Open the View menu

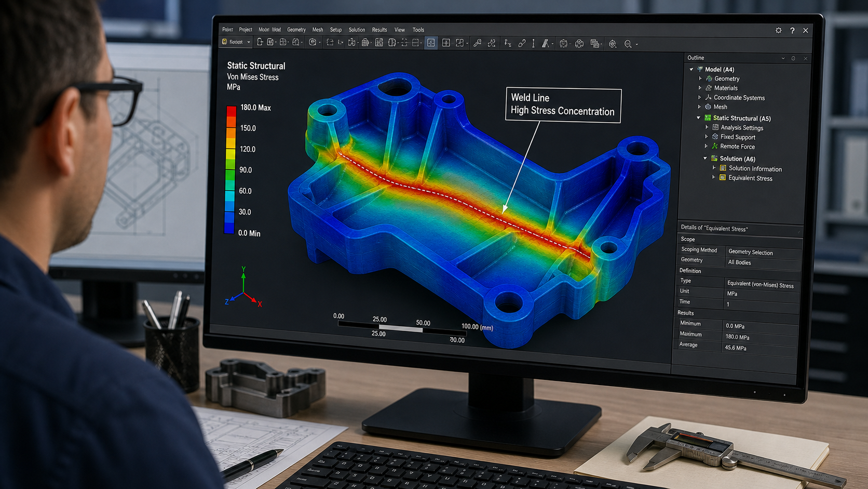pos(399,30)
